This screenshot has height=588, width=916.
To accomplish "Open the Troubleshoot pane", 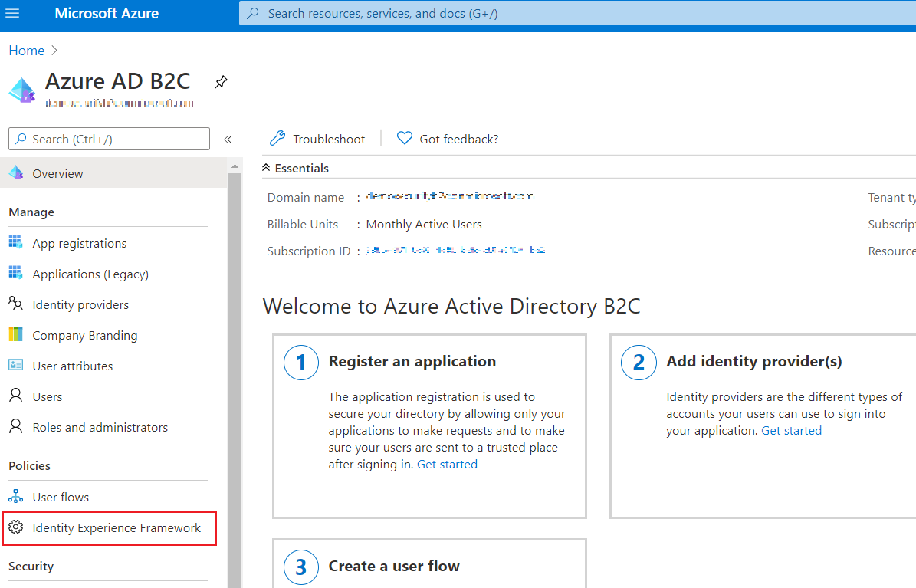I will point(317,139).
